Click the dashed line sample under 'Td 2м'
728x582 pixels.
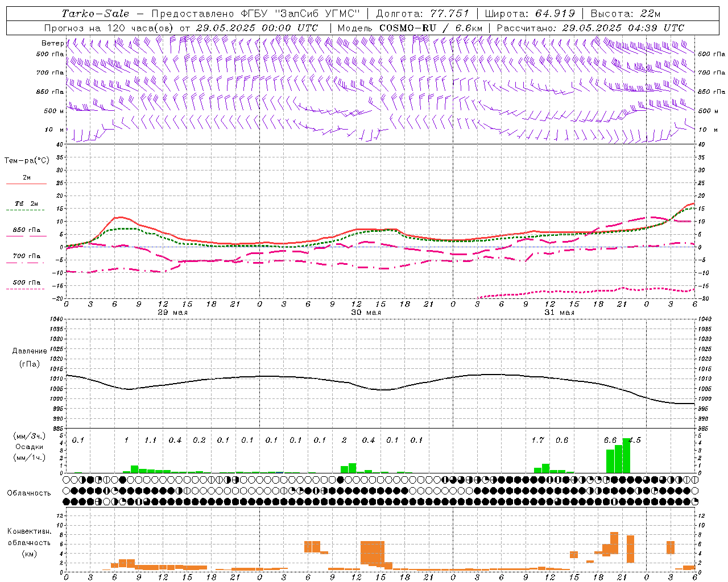[25, 210]
